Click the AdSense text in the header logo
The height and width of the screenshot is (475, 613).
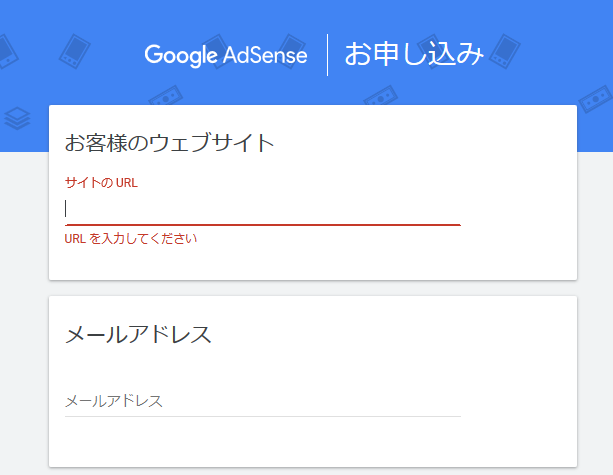[265, 55]
